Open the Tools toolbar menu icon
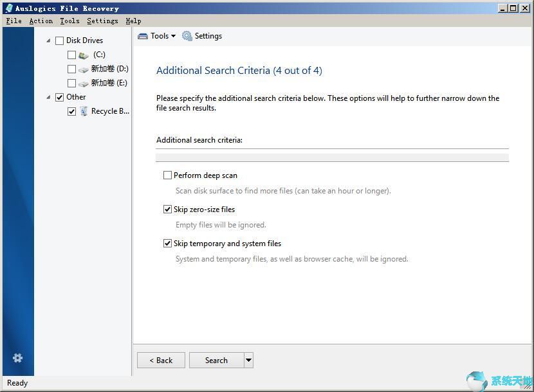Screen dimensions: 534x392 coord(143,36)
